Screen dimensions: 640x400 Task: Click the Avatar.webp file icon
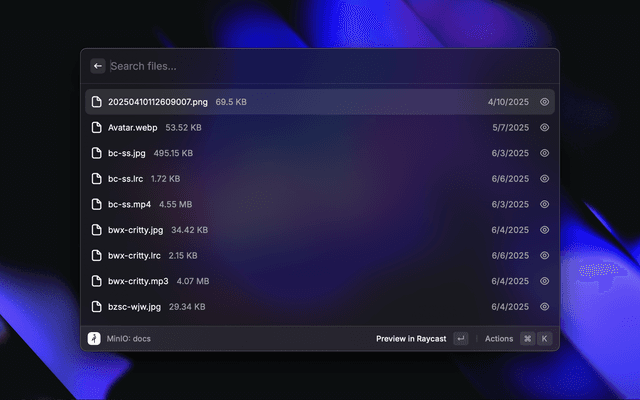96,128
